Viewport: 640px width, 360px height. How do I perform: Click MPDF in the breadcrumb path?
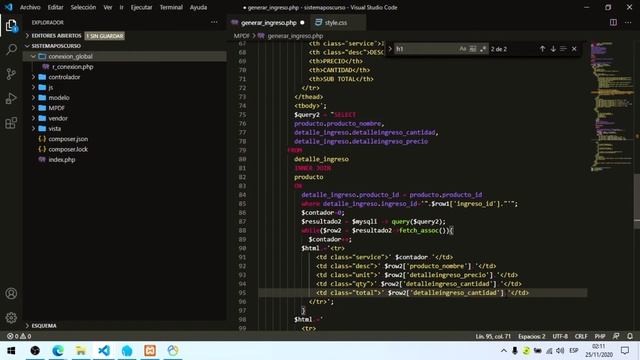[242, 36]
